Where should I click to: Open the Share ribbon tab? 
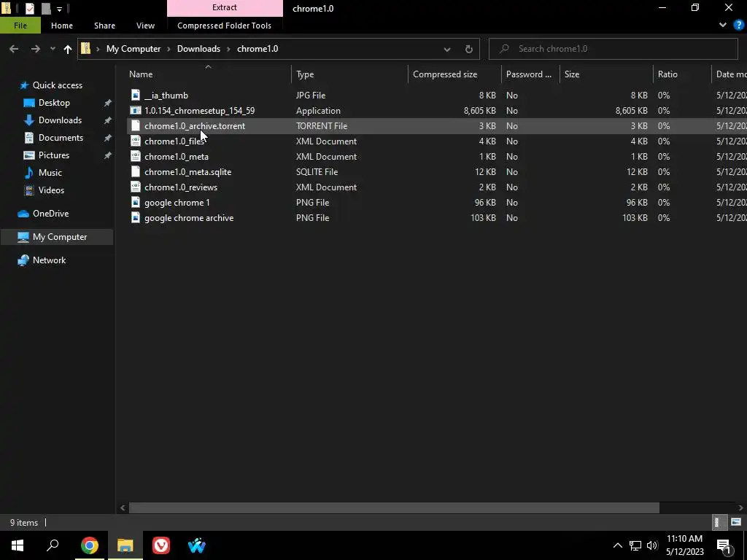click(104, 26)
